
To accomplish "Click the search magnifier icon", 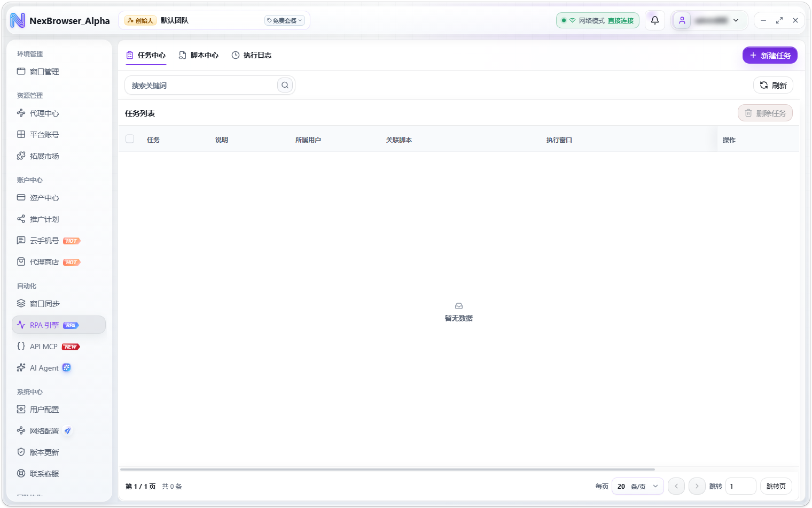I will 285,85.
